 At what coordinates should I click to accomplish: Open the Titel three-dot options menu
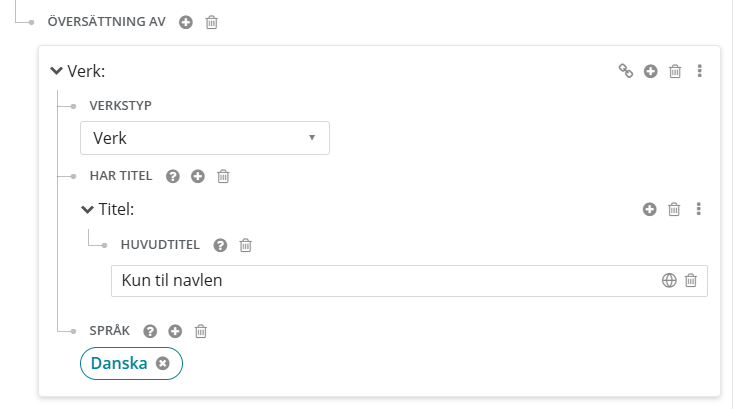tap(698, 209)
